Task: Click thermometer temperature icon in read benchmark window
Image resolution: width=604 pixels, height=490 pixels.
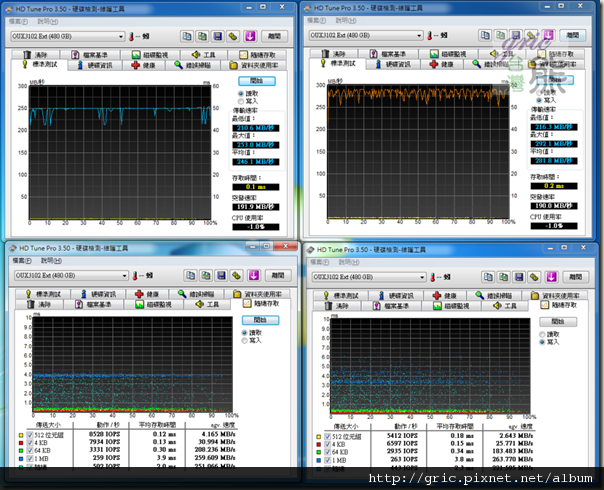Action: click(131, 37)
